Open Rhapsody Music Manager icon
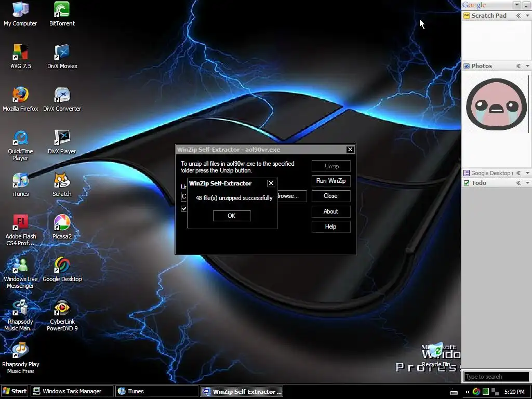This screenshot has height=399, width=532. [20, 315]
